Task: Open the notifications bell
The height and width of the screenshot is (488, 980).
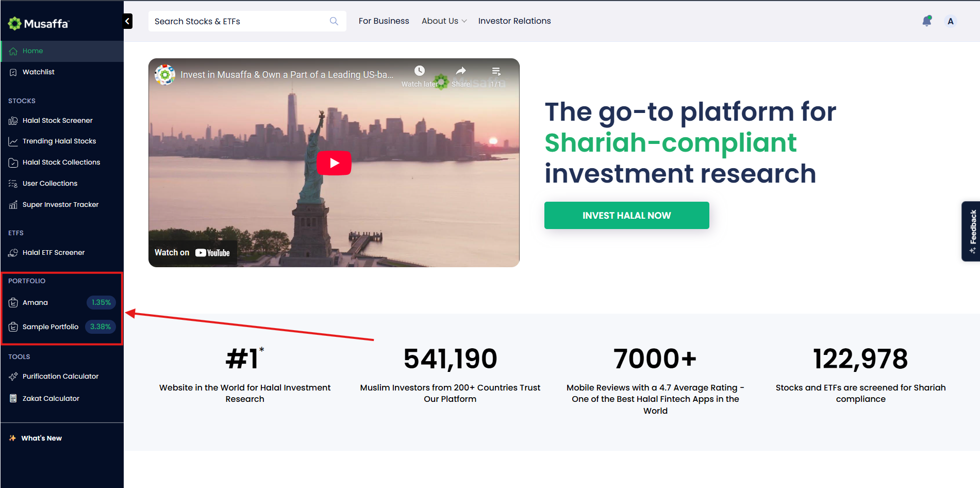Action: click(x=927, y=21)
